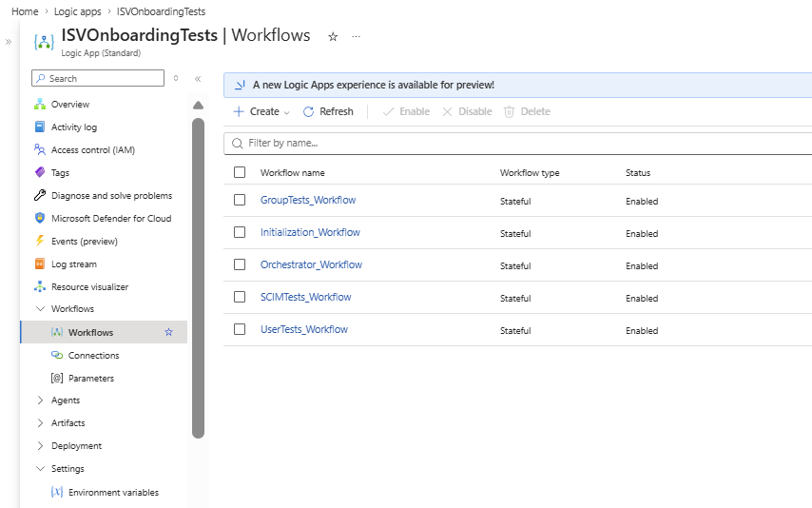Click the sidebar scroll-up arrow
This screenshot has width=812, height=508.
(199, 106)
